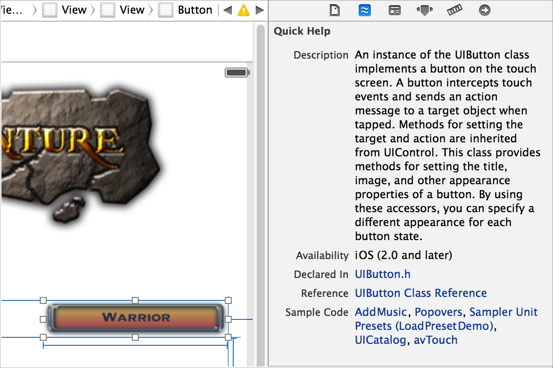Open the AddMusic sample code link
Screen dimensions: 553x368
coord(381,312)
